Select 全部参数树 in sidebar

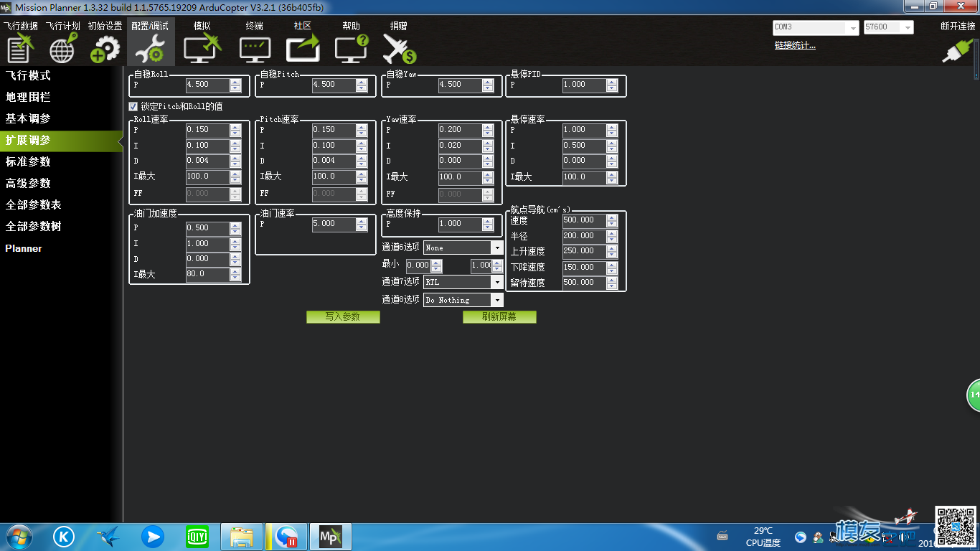tap(33, 226)
